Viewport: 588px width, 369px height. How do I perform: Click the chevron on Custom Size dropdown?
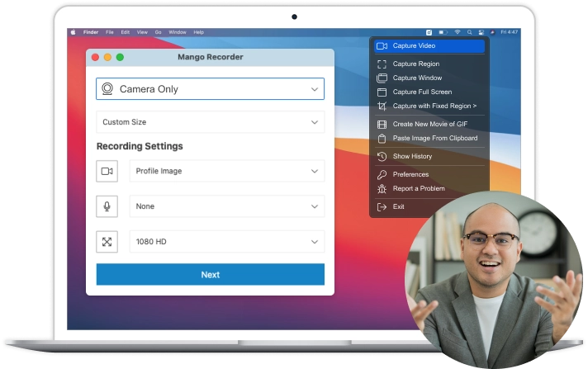[315, 122]
